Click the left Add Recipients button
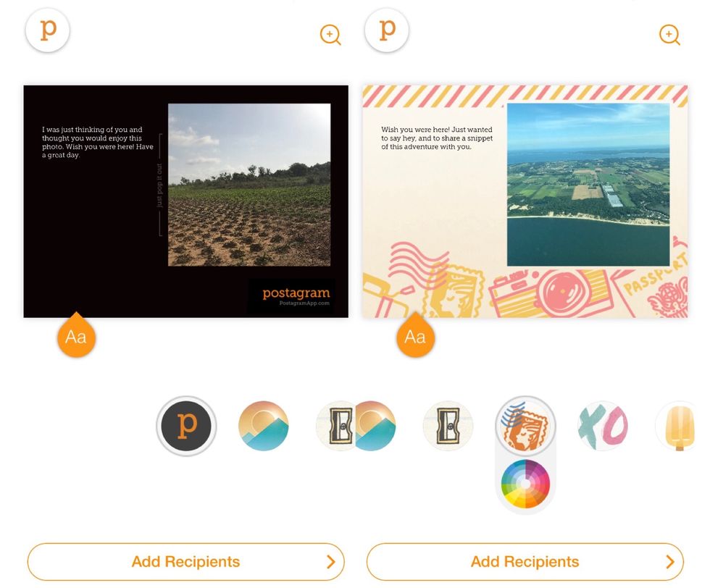 (x=185, y=562)
